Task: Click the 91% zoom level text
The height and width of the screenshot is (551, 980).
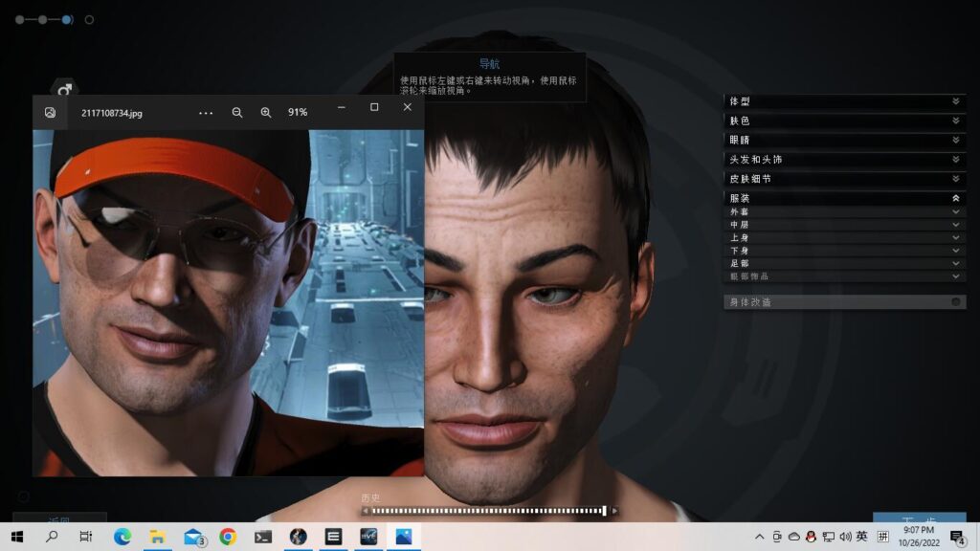Action: pos(298,112)
